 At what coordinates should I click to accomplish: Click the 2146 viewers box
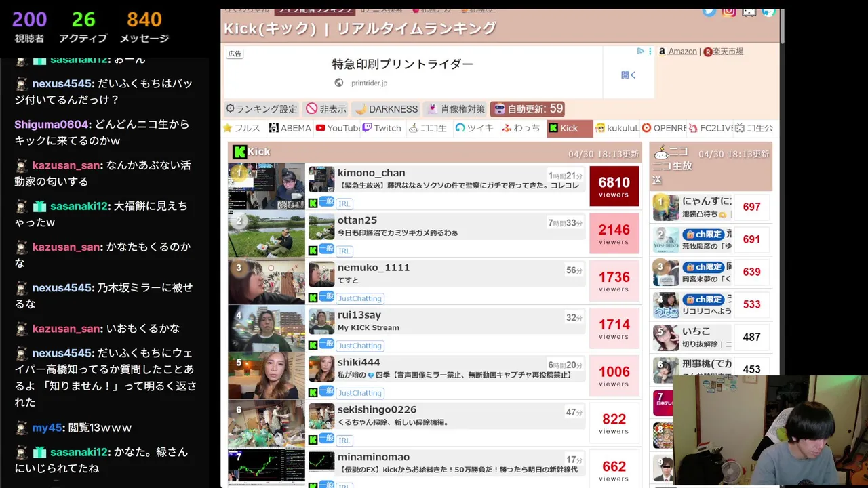point(614,234)
